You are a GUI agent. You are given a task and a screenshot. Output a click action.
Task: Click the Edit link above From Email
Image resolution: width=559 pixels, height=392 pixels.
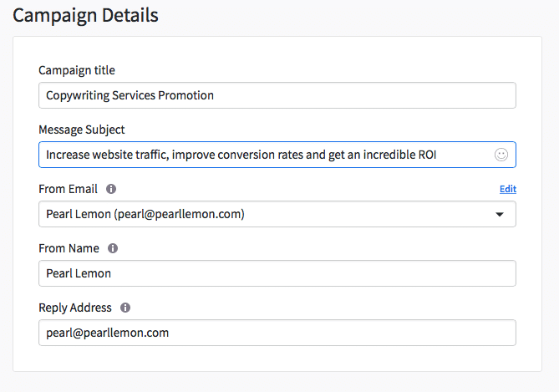[x=508, y=189]
